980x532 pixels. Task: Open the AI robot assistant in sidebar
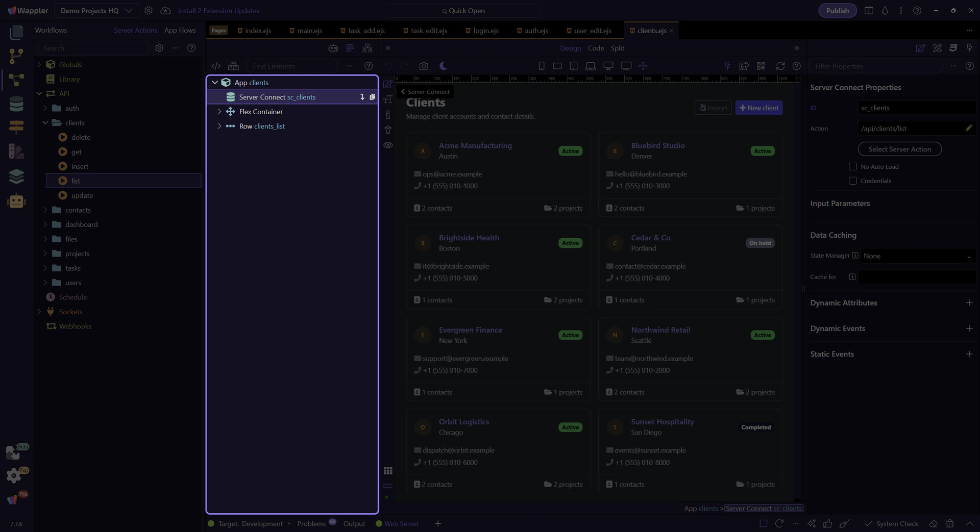click(x=16, y=201)
